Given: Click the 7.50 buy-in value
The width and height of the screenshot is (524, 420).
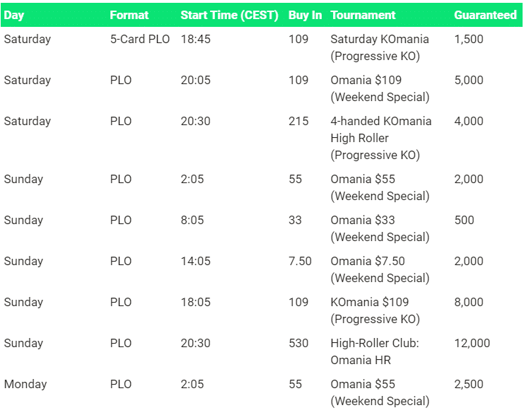Looking at the screenshot, I should tap(300, 261).
